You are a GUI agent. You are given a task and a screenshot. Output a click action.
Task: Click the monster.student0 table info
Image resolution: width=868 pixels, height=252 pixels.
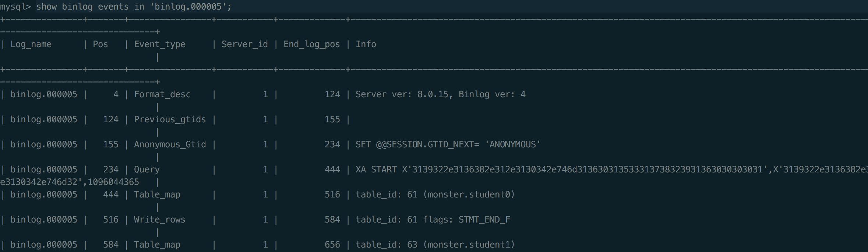click(469, 195)
